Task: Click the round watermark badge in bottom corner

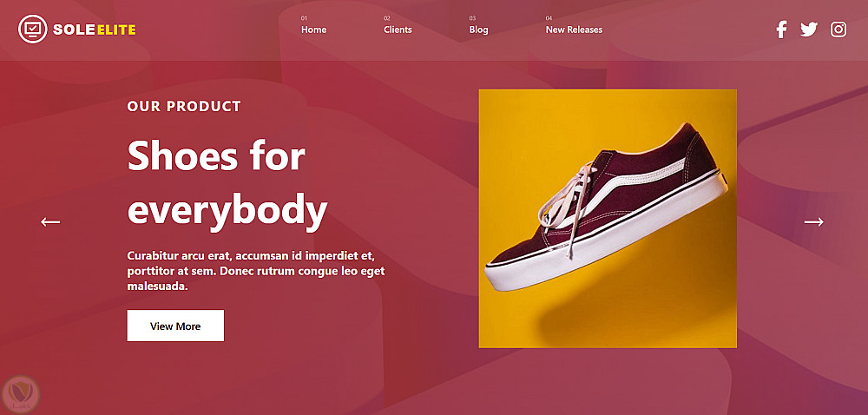Action: (21, 392)
